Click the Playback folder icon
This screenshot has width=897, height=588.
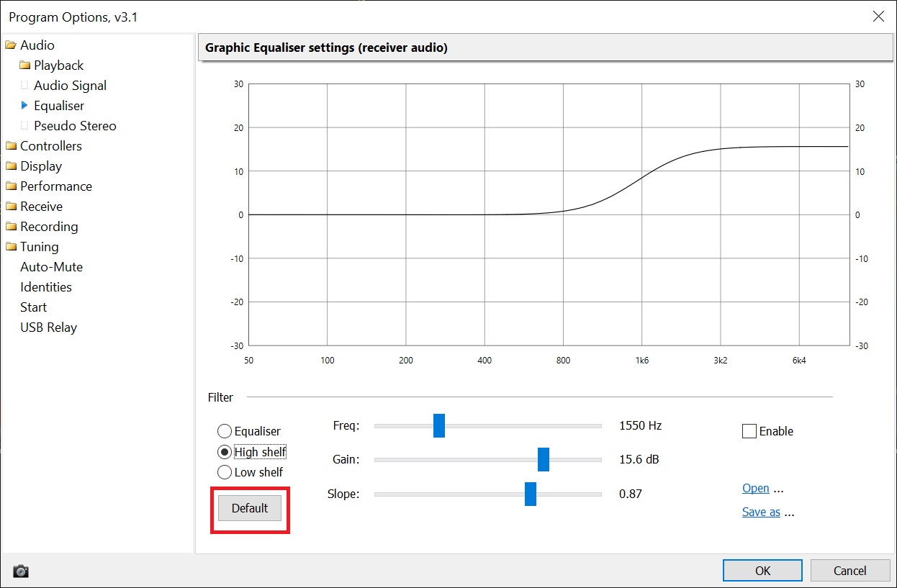25,65
